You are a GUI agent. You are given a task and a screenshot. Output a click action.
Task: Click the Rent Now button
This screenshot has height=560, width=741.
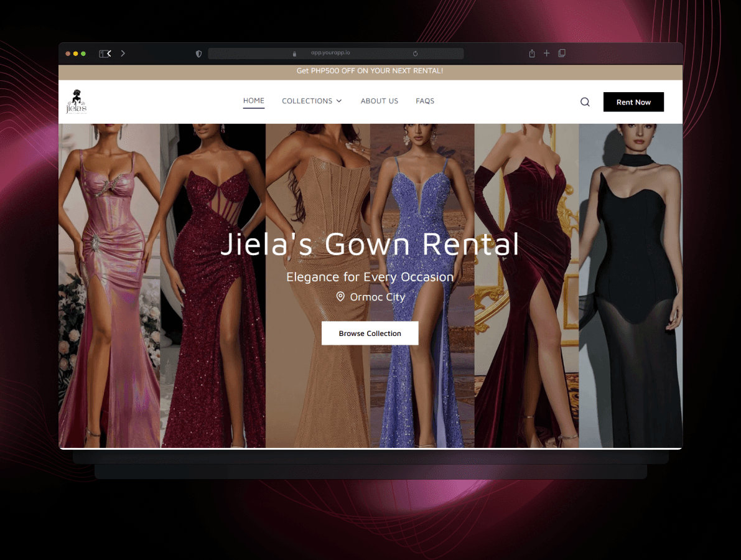(633, 102)
